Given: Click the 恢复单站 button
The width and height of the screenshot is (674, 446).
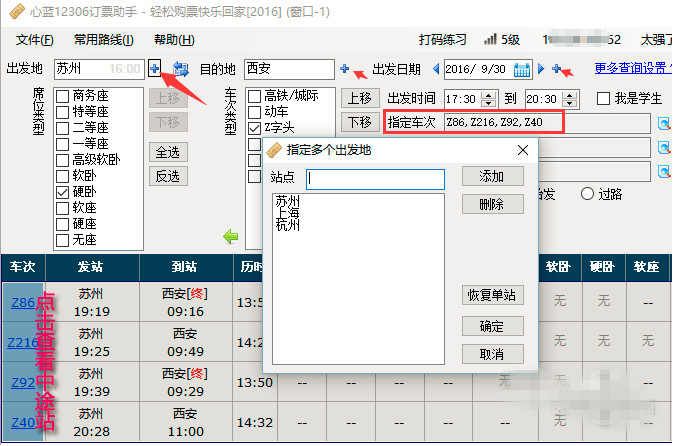Looking at the screenshot, I should tap(493, 295).
